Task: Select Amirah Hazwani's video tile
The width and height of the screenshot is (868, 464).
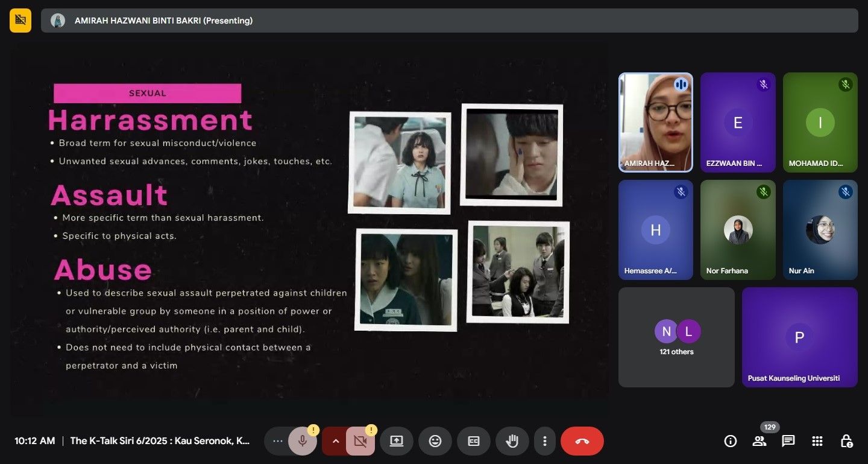Action: click(x=656, y=122)
